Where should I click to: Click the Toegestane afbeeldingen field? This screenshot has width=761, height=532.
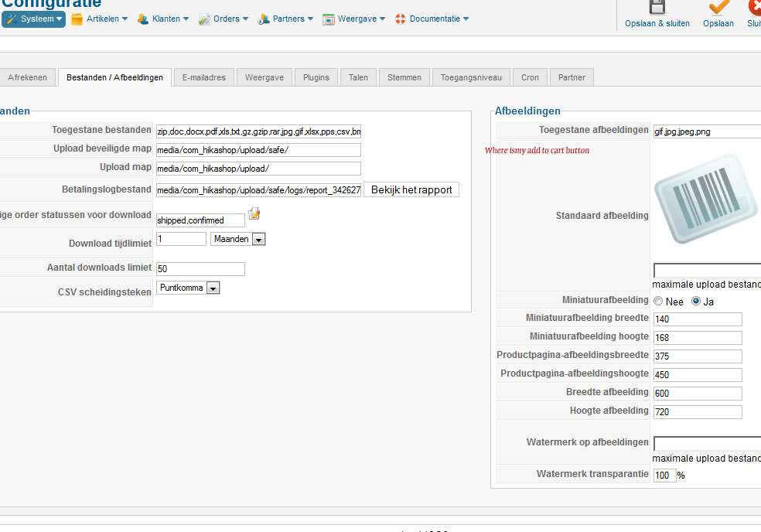click(x=707, y=131)
